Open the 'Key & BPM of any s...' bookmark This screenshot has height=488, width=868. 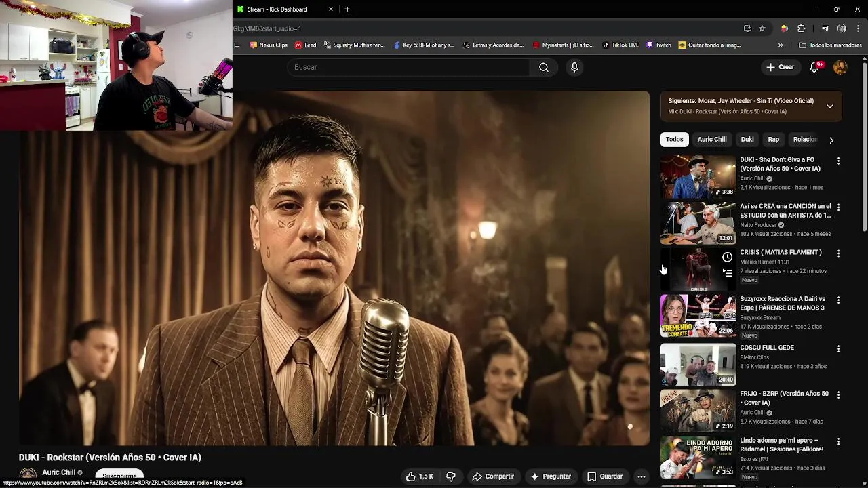click(x=425, y=45)
